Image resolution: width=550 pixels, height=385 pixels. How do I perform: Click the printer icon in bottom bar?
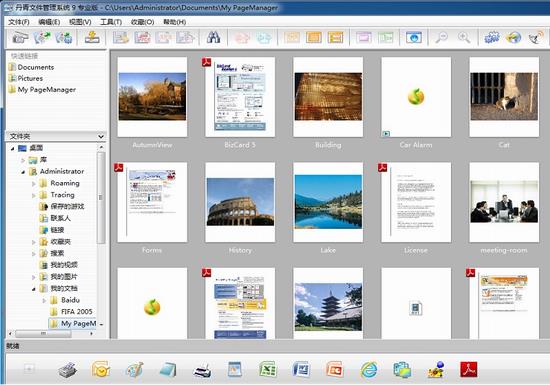(x=202, y=370)
